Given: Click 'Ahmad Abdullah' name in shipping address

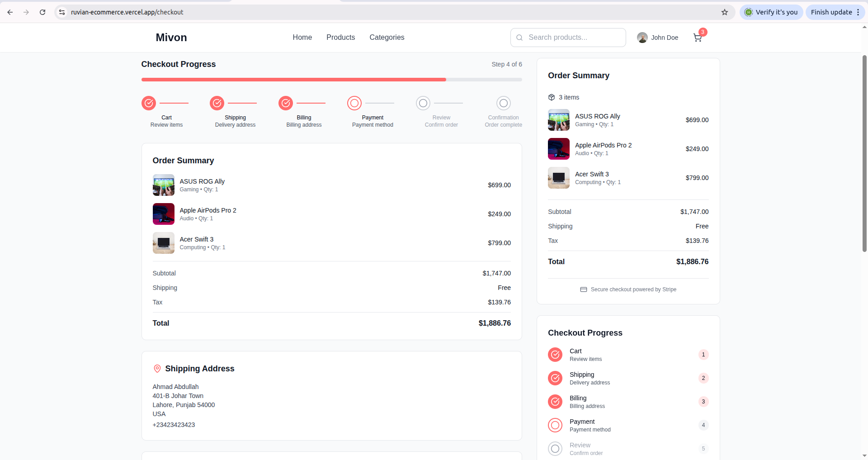Looking at the screenshot, I should (x=176, y=387).
